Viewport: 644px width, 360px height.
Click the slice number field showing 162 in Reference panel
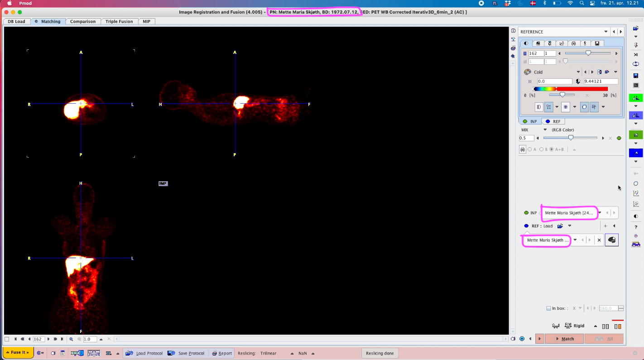click(x=536, y=53)
